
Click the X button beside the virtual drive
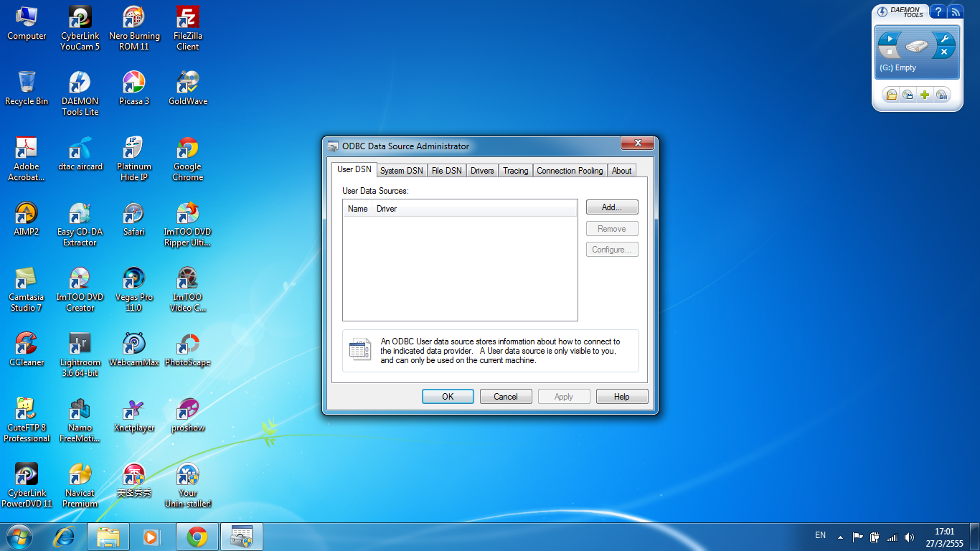point(944,52)
